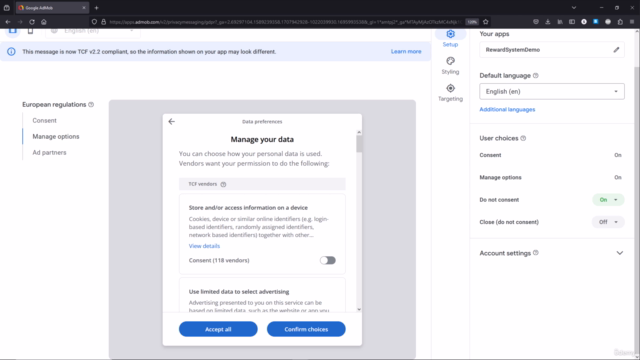Open a new browser tab
This screenshot has width=640, height=360.
click(96, 8)
